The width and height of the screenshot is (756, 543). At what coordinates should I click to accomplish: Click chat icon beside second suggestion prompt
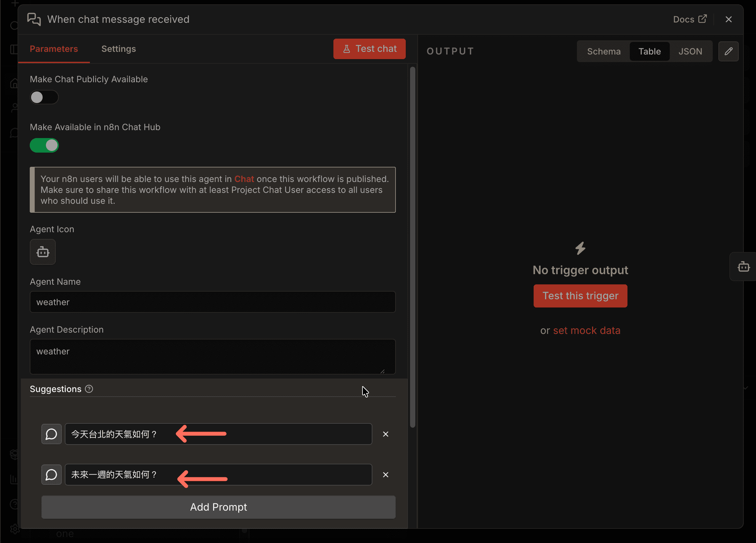51,475
